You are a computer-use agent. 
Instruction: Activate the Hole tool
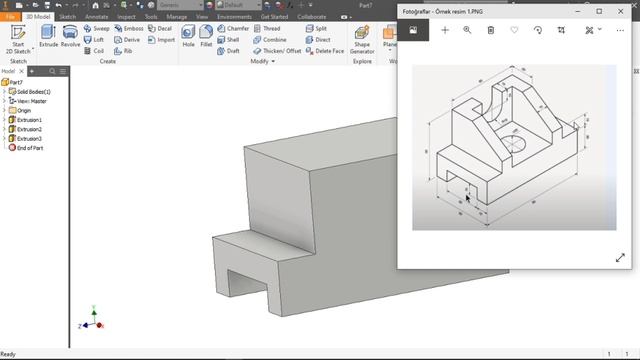188,36
